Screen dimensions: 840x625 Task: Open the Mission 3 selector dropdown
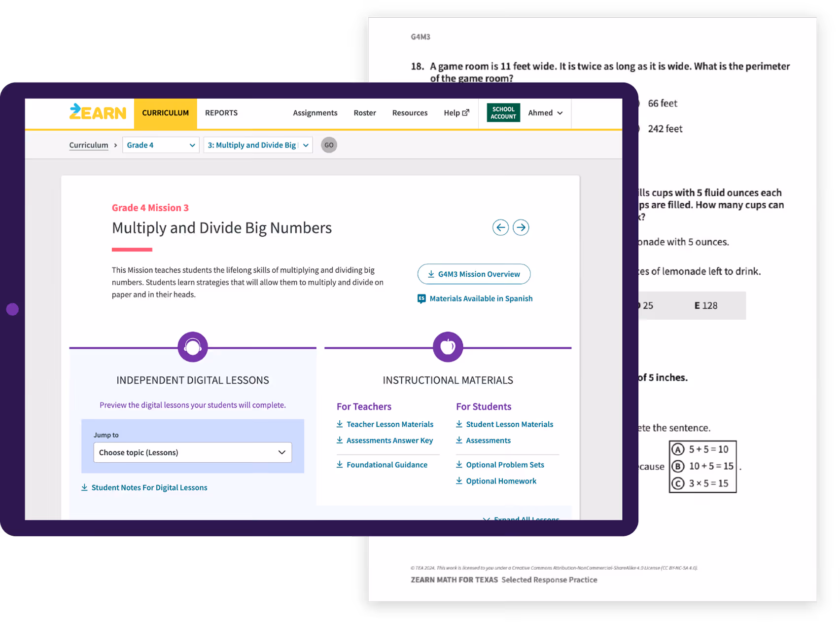tap(258, 145)
